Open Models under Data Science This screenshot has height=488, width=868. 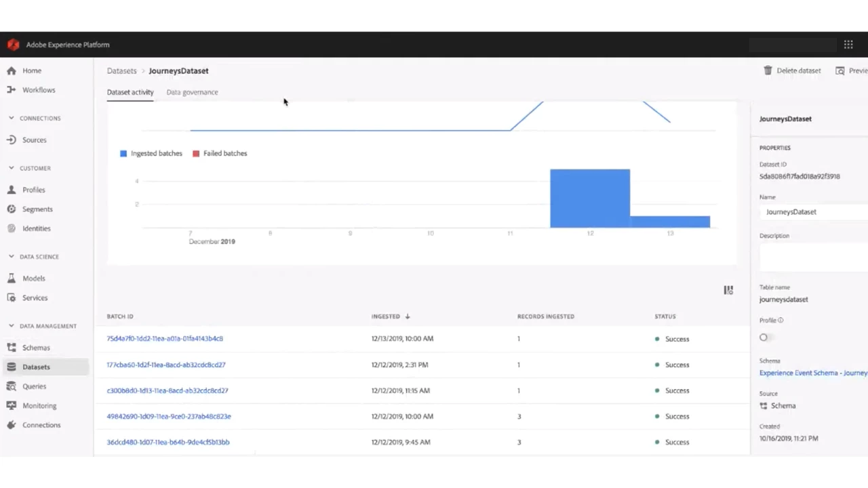click(x=34, y=278)
